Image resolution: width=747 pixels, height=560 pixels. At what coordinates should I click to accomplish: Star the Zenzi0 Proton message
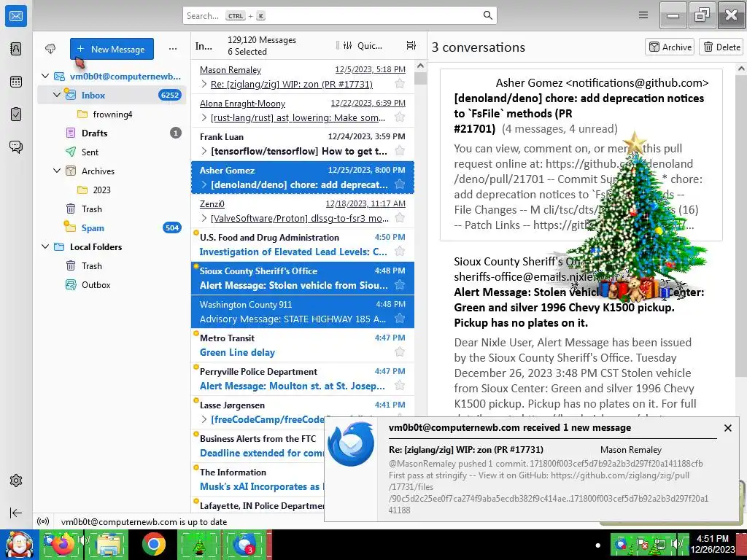point(400,218)
